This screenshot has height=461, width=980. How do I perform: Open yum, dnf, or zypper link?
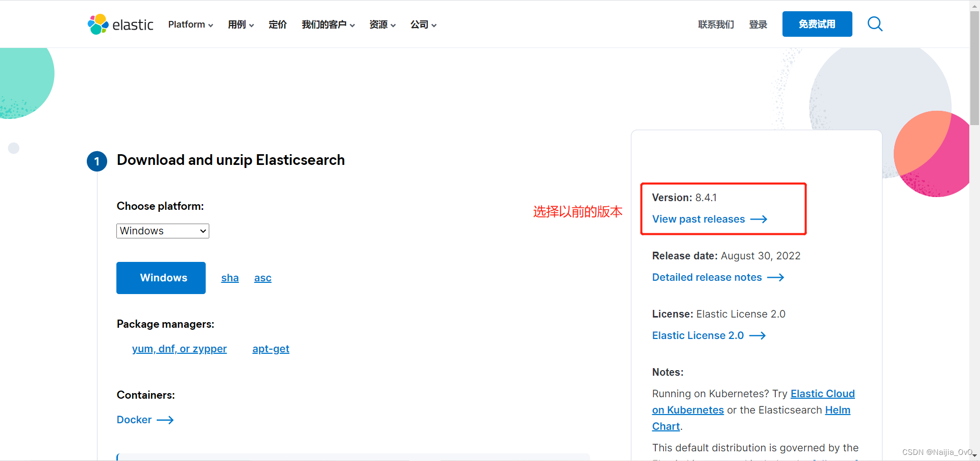(179, 349)
